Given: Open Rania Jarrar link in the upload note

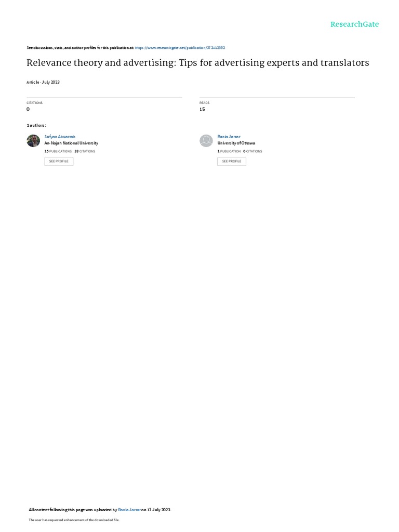Looking at the screenshot, I should (129, 510).
